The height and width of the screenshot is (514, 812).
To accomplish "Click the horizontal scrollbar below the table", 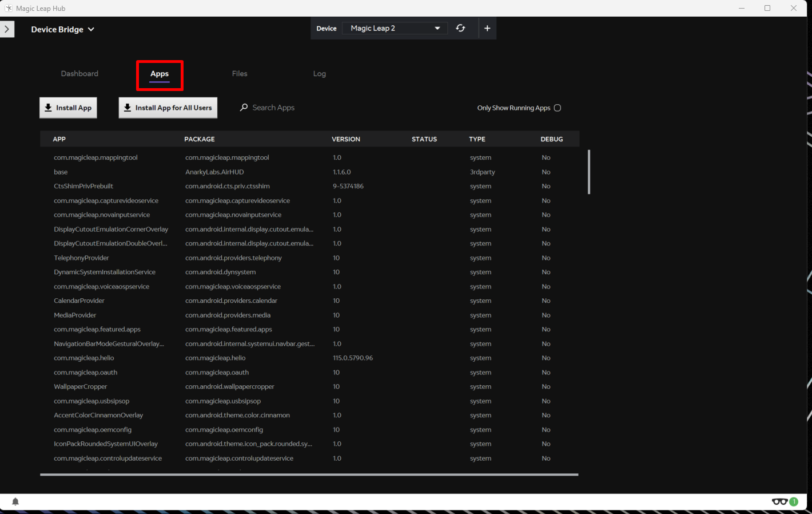I will point(309,475).
